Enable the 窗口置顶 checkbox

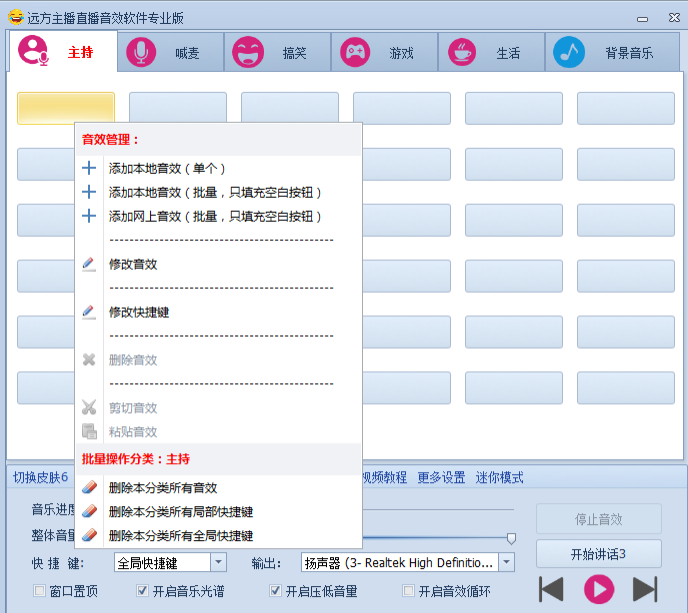point(40,591)
